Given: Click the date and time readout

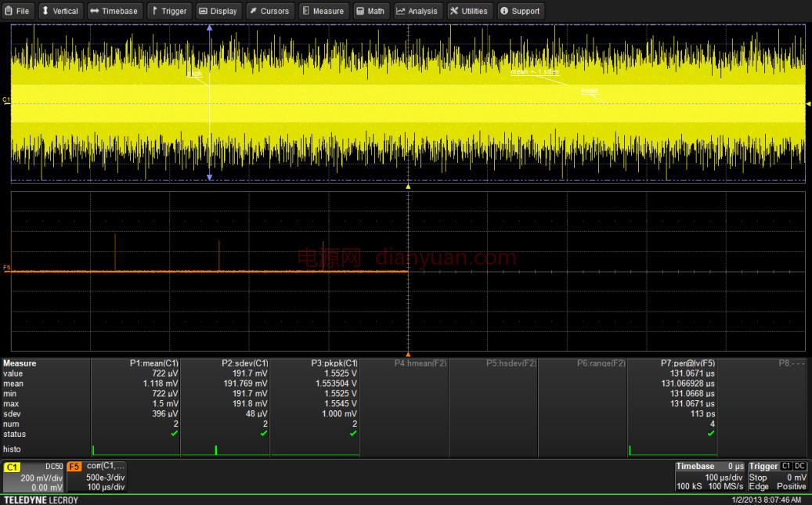Looking at the screenshot, I should [766, 500].
